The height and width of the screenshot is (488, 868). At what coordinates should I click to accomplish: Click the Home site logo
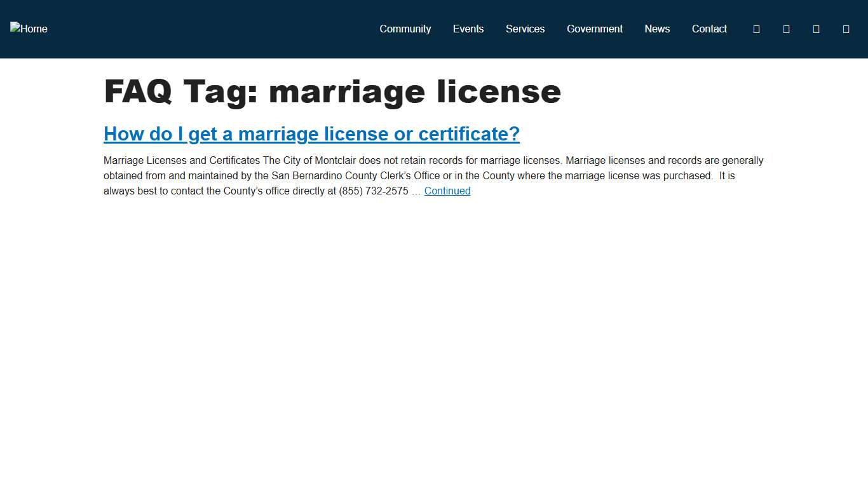point(28,29)
